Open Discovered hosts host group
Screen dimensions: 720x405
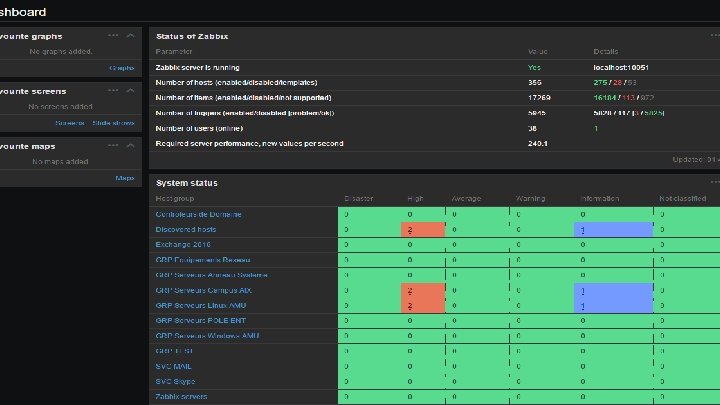[x=186, y=230]
